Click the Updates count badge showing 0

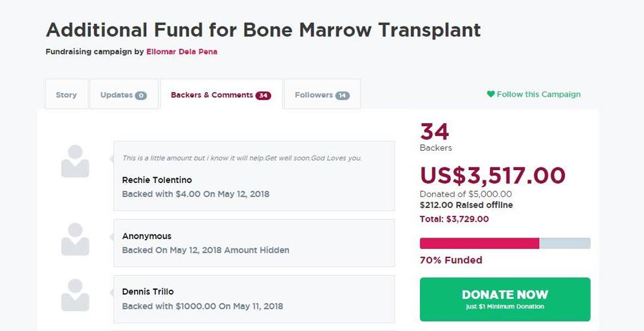click(x=140, y=95)
